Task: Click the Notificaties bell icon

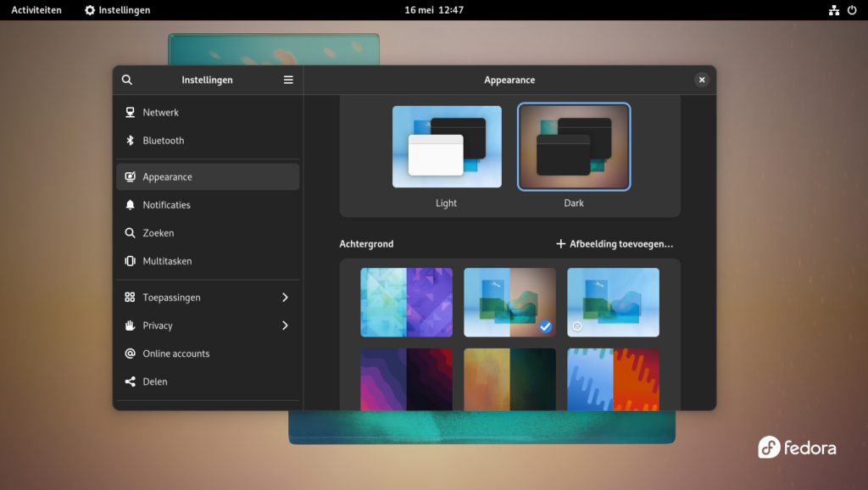Action: 130,204
